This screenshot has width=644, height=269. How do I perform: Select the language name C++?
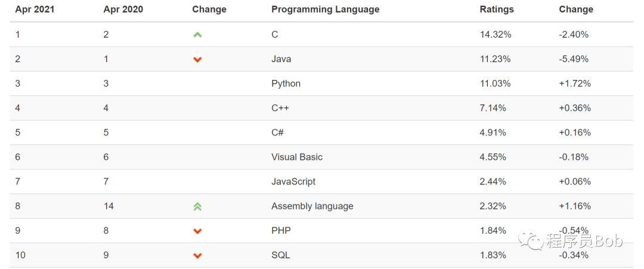[280, 108]
